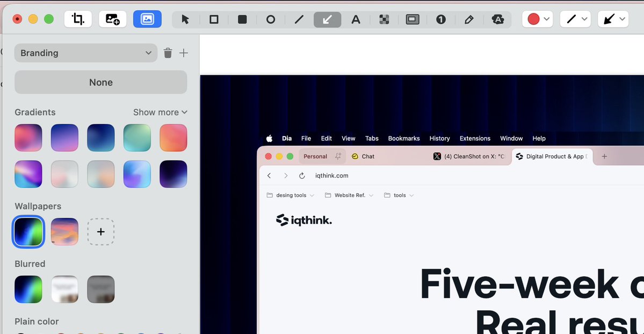Add a new preset with plus icon
The image size is (644, 334).
[x=184, y=53]
